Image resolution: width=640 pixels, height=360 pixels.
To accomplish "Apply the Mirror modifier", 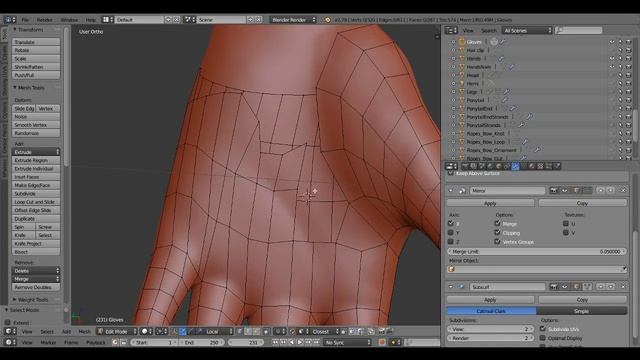I will [x=490, y=203].
